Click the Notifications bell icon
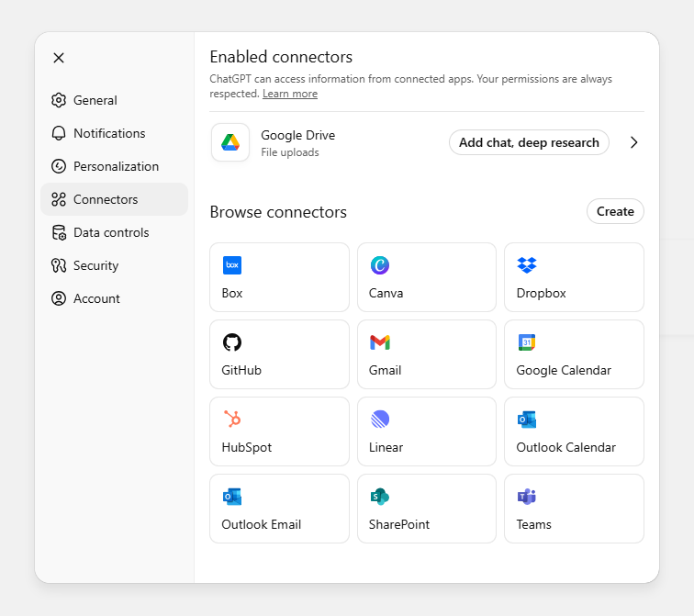The width and height of the screenshot is (694, 616). pos(59,133)
